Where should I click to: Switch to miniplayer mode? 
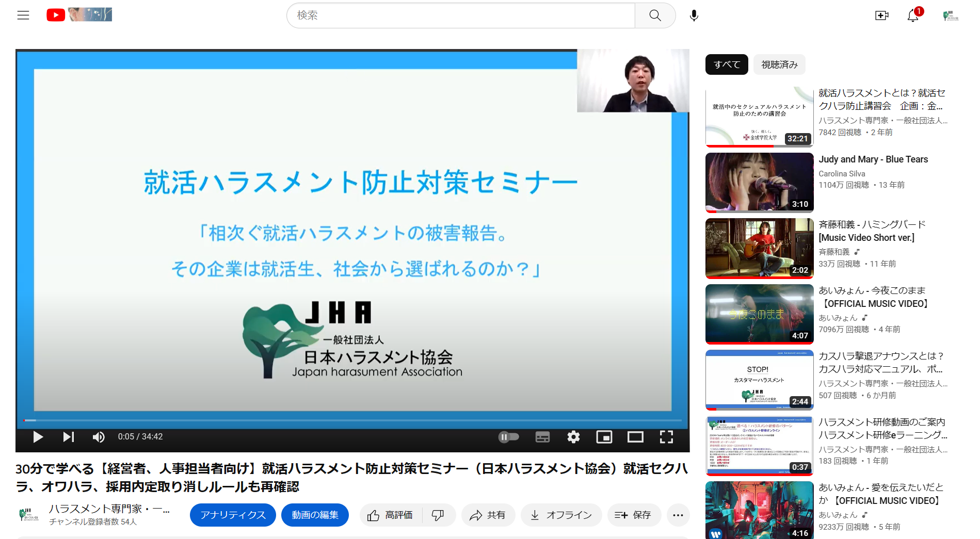click(604, 437)
